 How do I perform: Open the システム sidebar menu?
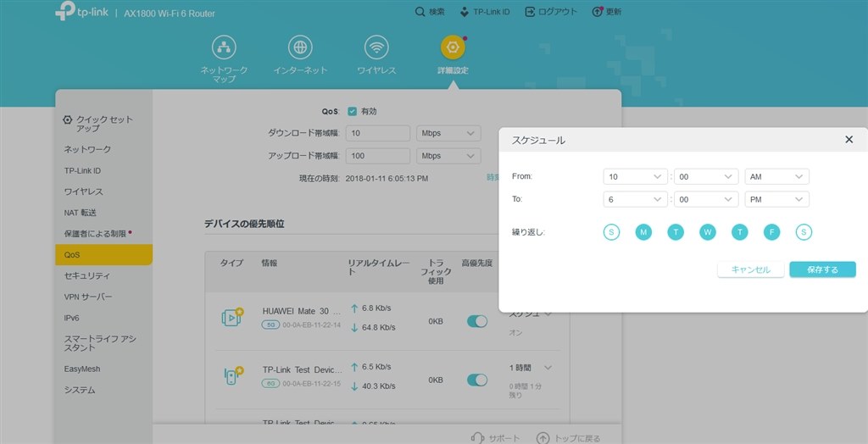pos(80,390)
